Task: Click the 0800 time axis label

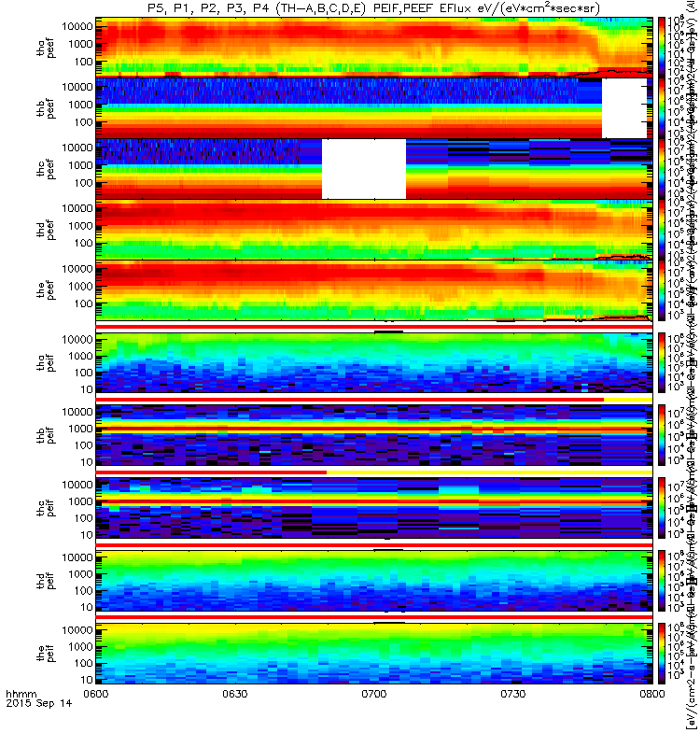Action: click(652, 694)
